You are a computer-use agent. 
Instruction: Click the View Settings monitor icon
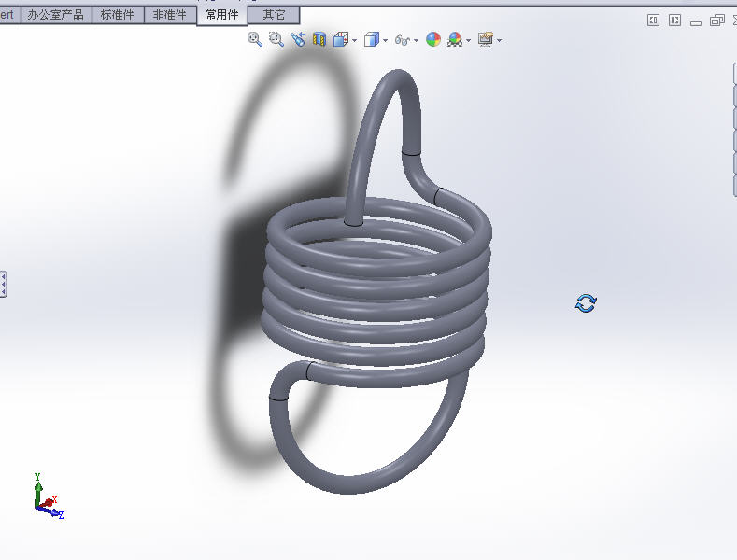[486, 39]
